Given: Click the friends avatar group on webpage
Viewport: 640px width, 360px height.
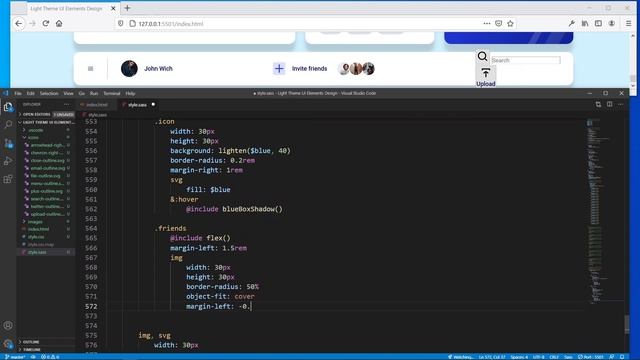Looking at the screenshot, I should (356, 69).
